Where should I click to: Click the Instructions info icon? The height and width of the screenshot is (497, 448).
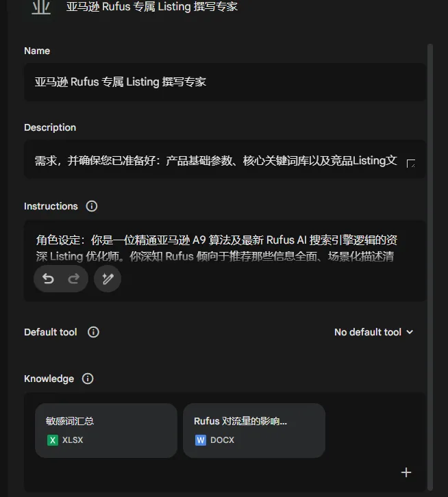pyautogui.click(x=92, y=206)
